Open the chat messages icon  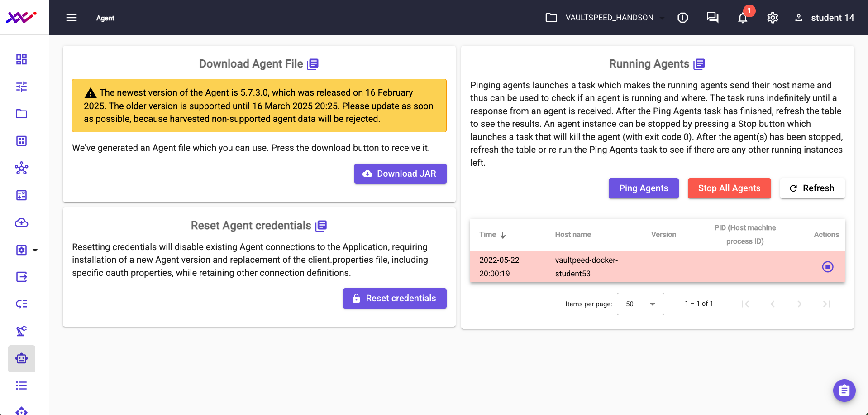(x=713, y=18)
